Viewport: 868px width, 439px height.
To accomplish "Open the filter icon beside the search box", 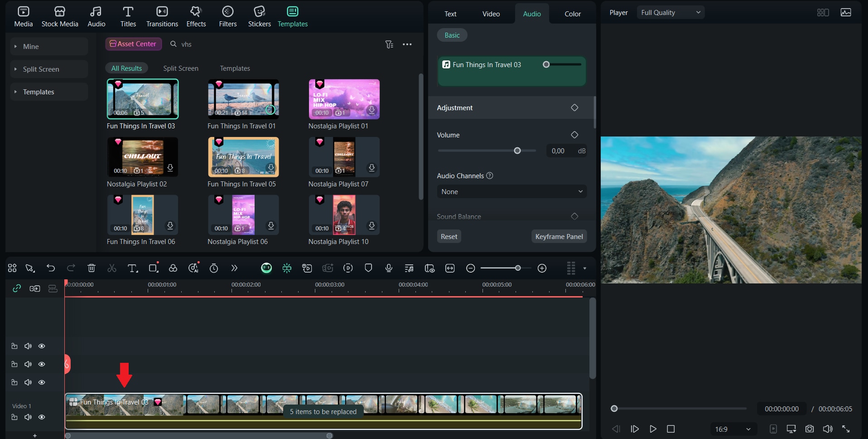I will (389, 44).
